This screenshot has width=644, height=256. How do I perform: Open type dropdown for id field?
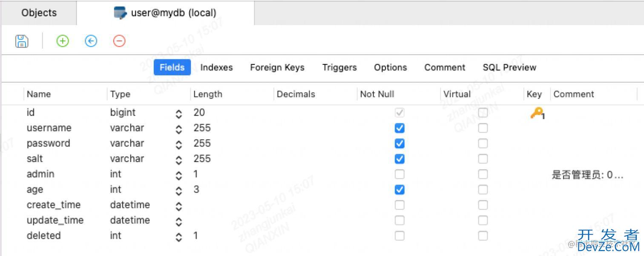tap(179, 113)
